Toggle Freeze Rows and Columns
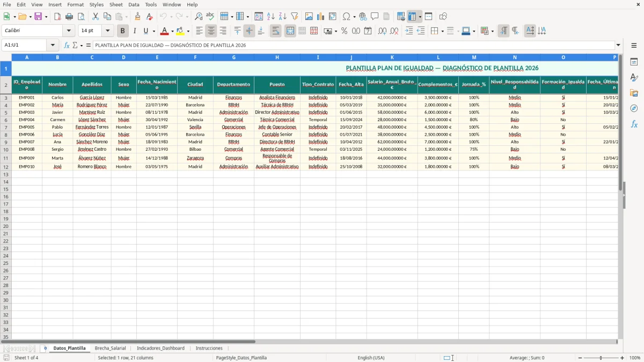 [x=412, y=17]
